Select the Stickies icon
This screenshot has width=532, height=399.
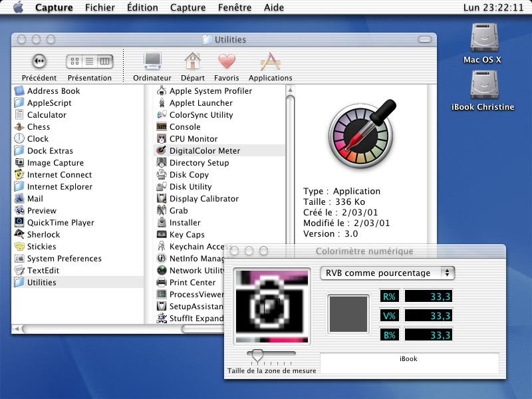tap(19, 246)
